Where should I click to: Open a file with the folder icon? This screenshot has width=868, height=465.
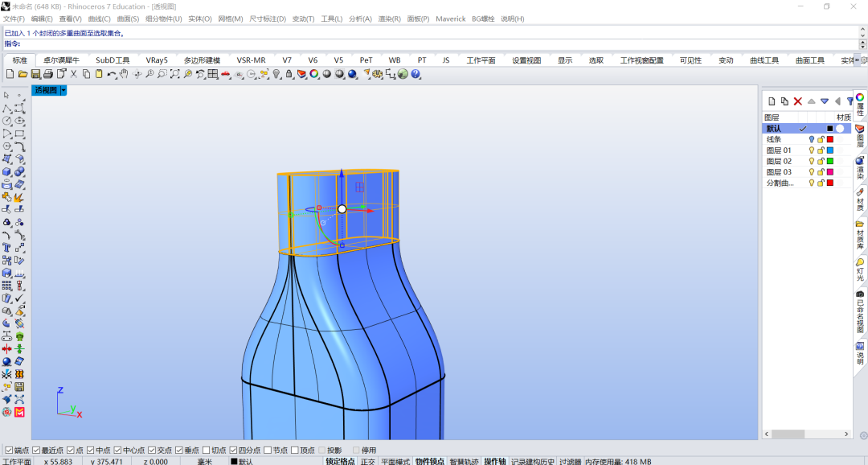click(x=23, y=74)
